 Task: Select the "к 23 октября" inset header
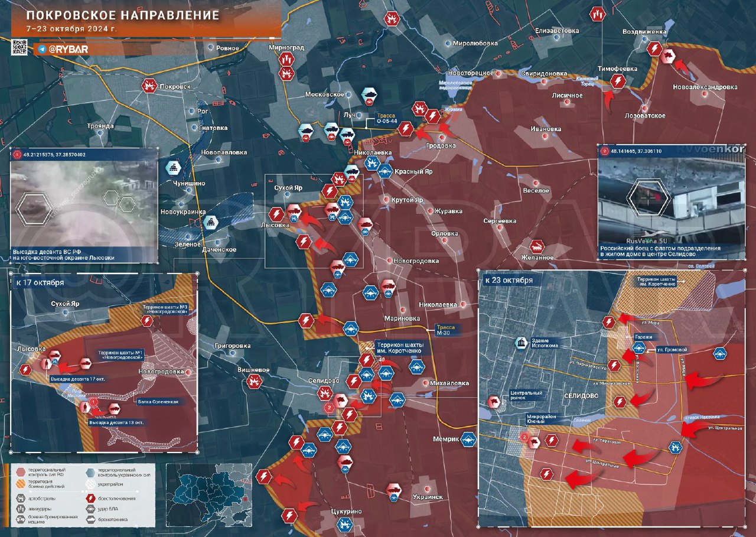(x=509, y=279)
